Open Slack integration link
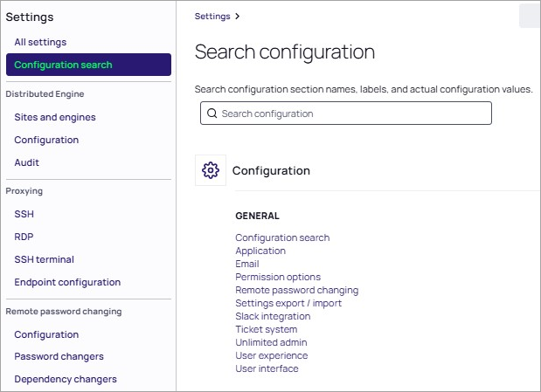 pos(273,316)
